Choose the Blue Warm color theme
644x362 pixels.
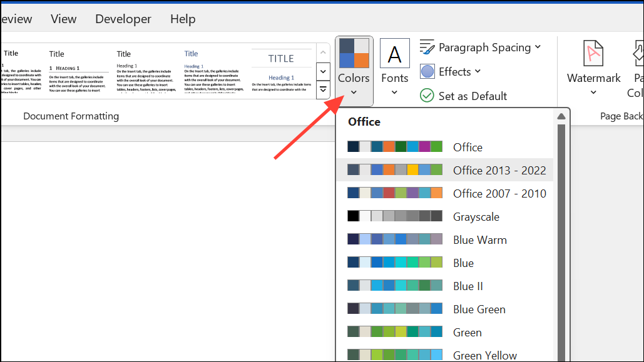(x=445, y=239)
